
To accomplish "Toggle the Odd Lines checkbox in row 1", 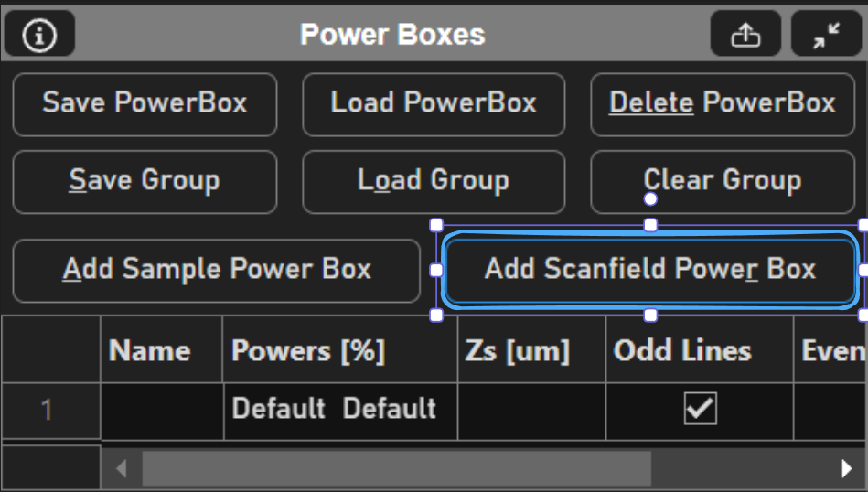I will pyautogui.click(x=700, y=411).
